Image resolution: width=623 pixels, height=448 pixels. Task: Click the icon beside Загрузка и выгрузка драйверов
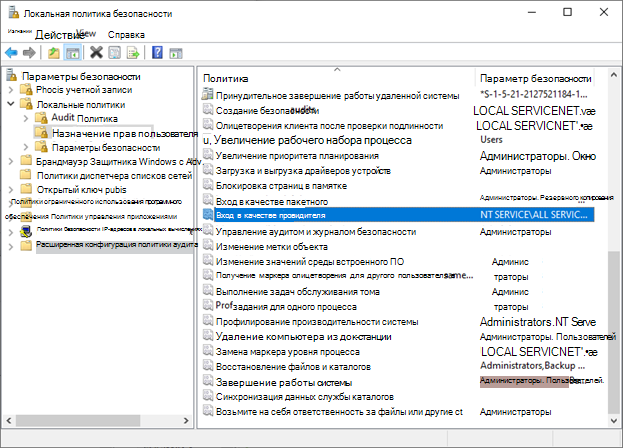click(207, 170)
